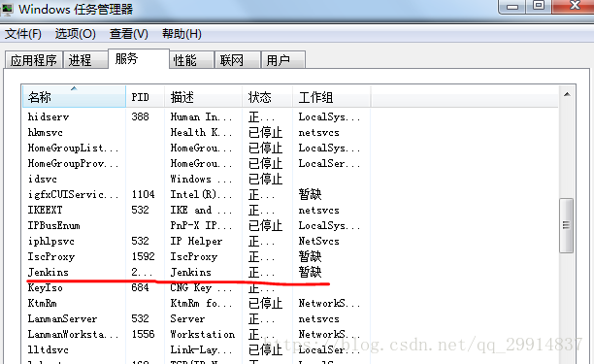Viewport: 594px width, 364px height.
Task: Sort by the PID column header
Action: coord(146,97)
